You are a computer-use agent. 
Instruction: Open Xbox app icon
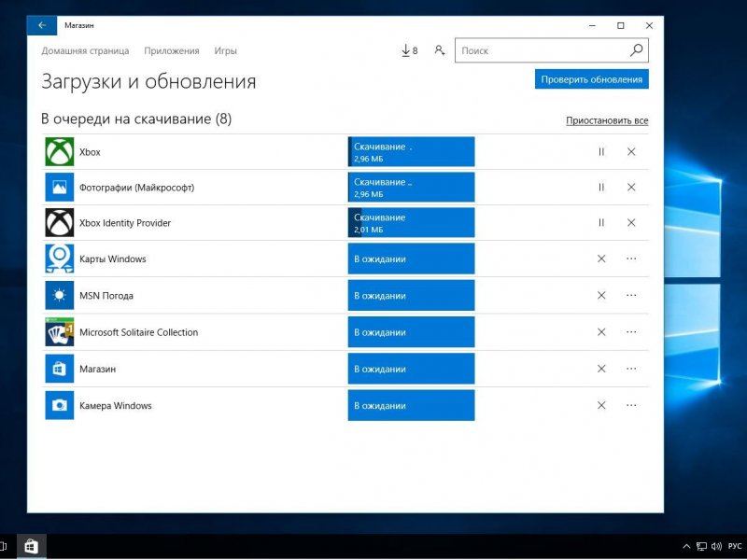[x=60, y=152]
